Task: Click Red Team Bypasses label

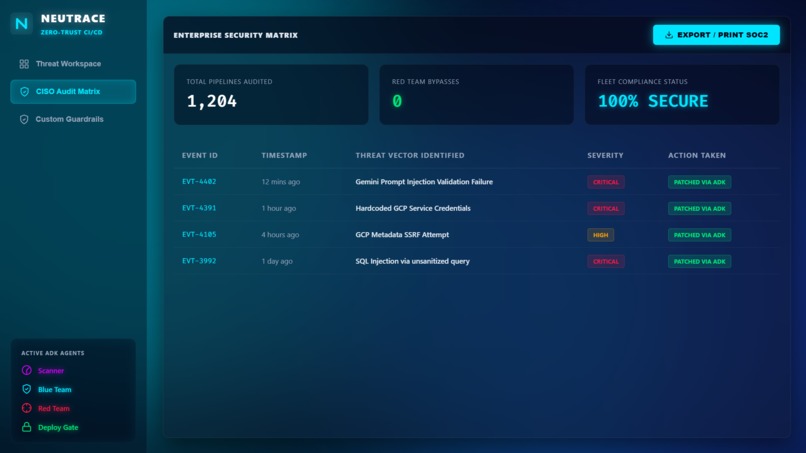Action: pos(426,82)
